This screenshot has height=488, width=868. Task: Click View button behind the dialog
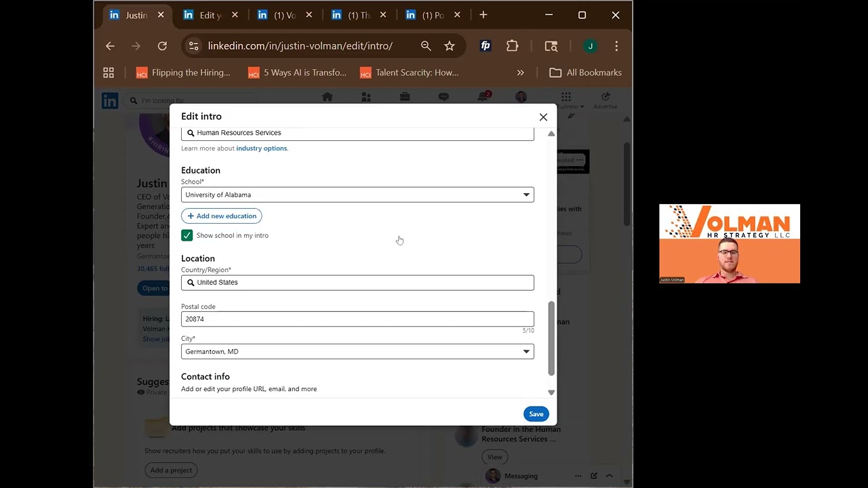495,457
